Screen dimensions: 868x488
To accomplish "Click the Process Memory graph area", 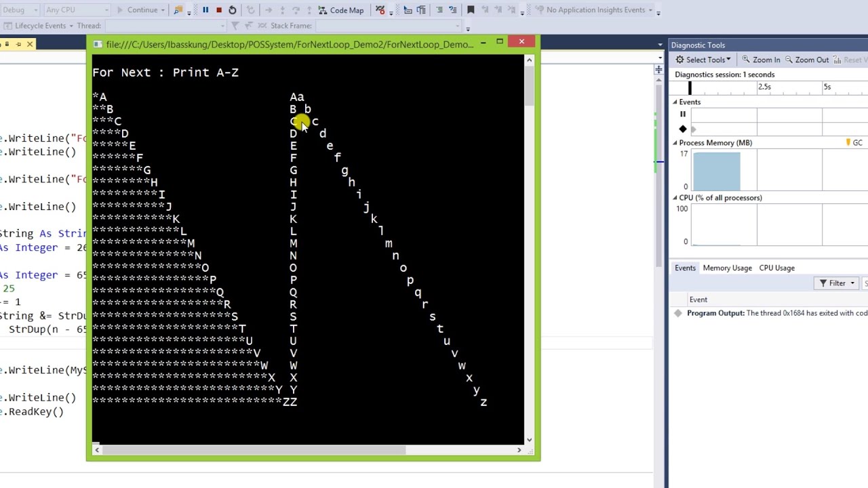I will 779,171.
